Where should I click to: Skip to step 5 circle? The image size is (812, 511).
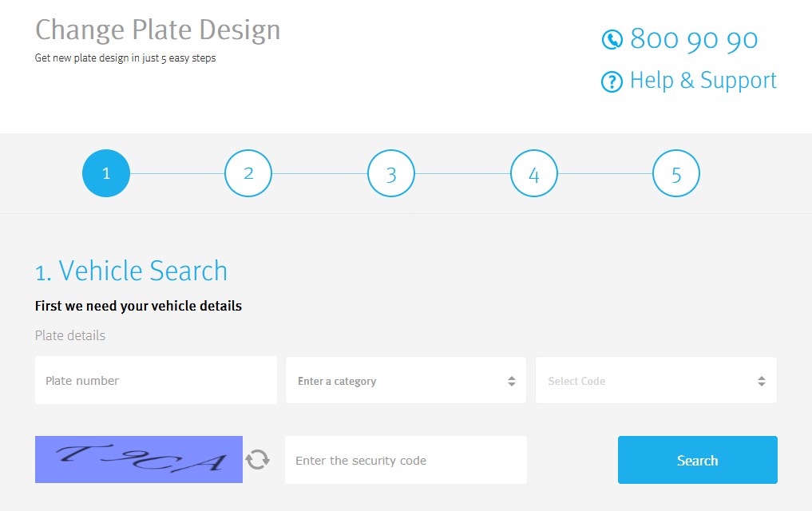coord(676,174)
